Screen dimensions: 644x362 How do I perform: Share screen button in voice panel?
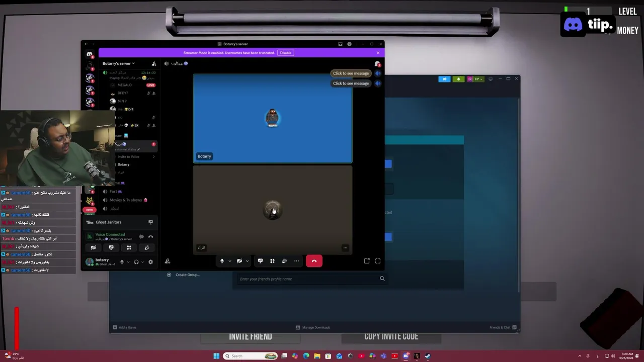coord(111,247)
